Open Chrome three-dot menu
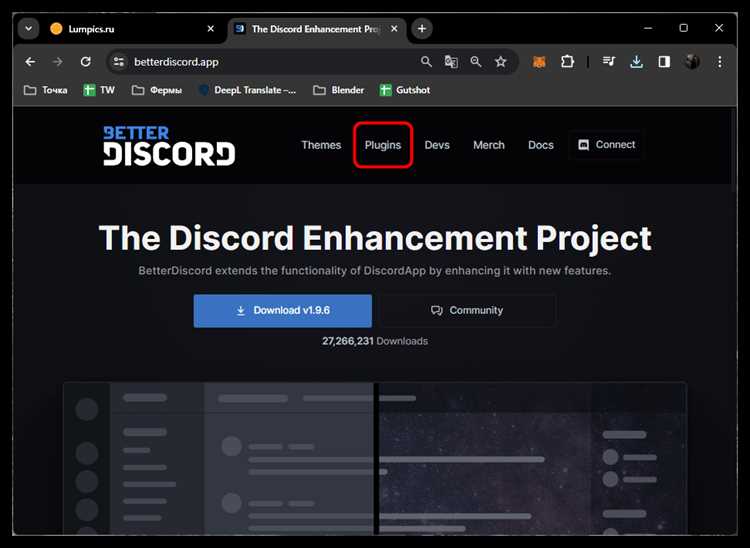Screen dimensions: 750x548 pyautogui.click(x=720, y=62)
